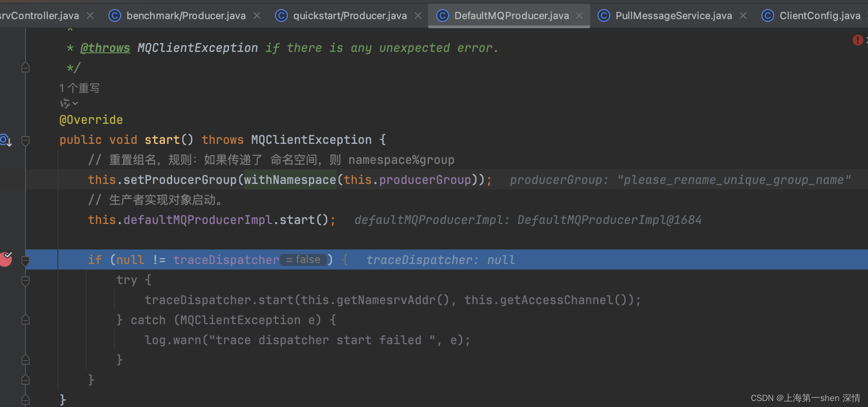Close the benchmark/Producer.java tab
This screenshot has width=868, height=407.
257,15
